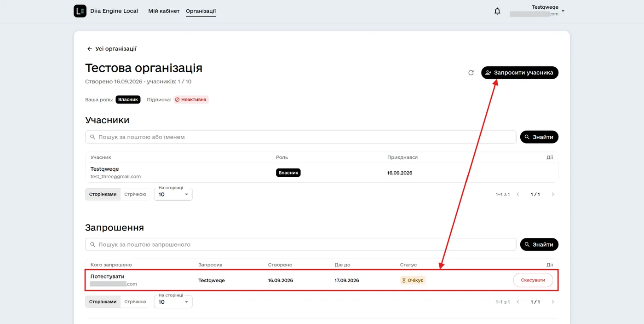Go to previous page in the Запрошення pagination
Image resolution: width=644 pixels, height=324 pixels.
coord(517,302)
